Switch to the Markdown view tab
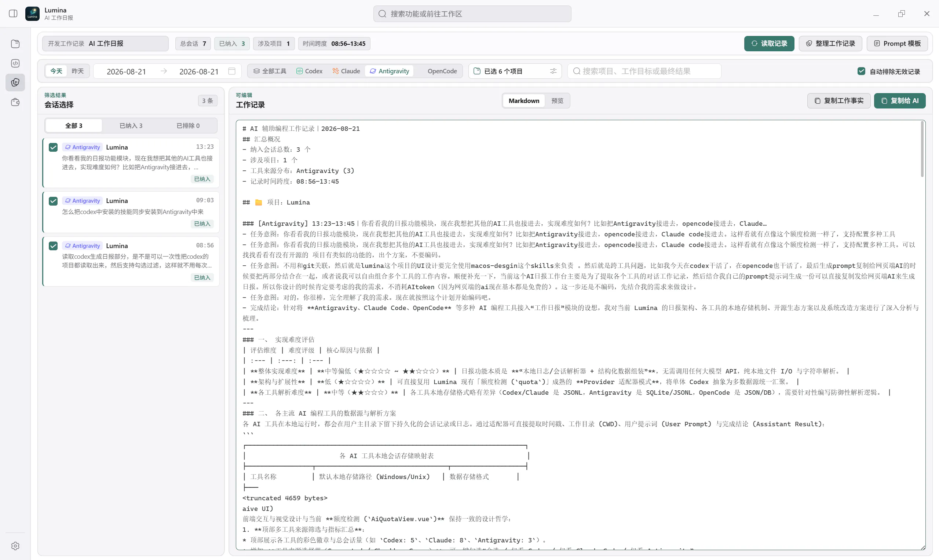The image size is (939, 560). point(524,101)
